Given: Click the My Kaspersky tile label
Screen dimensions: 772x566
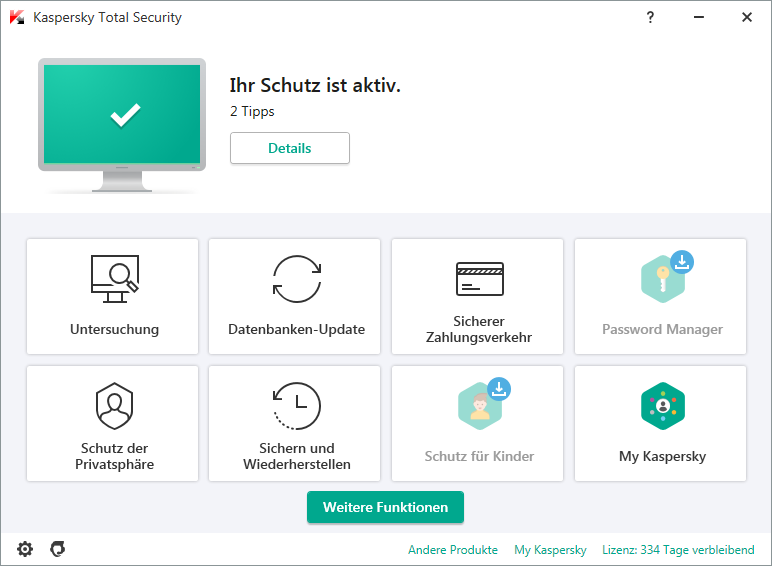Looking at the screenshot, I should pos(663,456).
